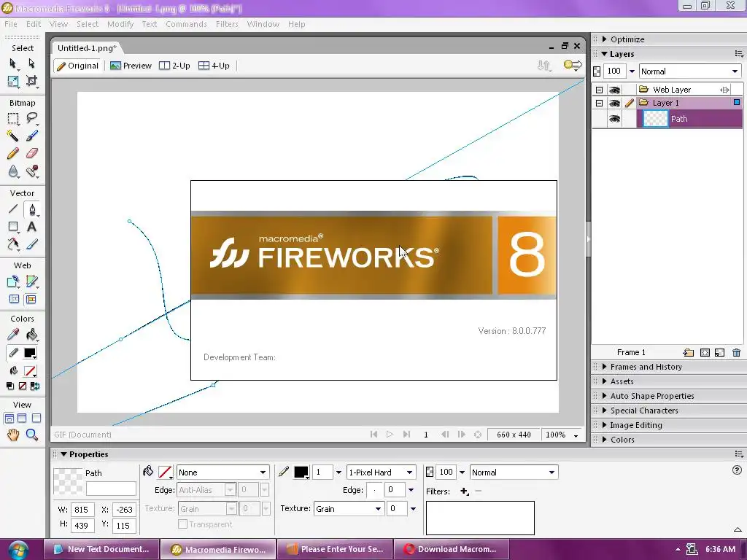Select the Marquee tool
Viewport: 747px width, 560px height.
[13, 118]
